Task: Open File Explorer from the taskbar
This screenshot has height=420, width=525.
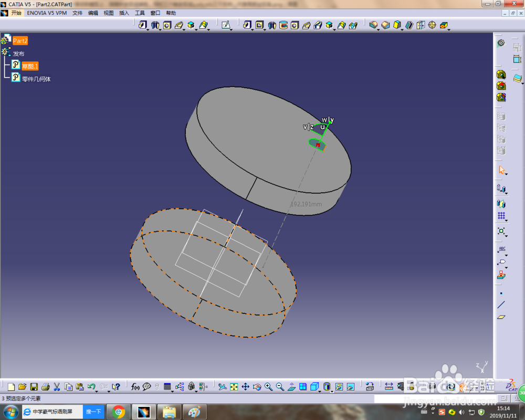Action: pyautogui.click(x=169, y=412)
